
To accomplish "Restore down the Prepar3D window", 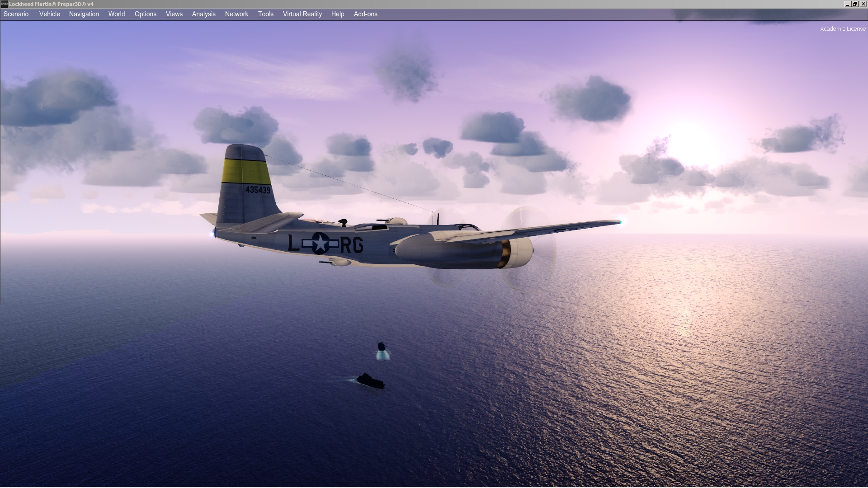I will (855, 4).
